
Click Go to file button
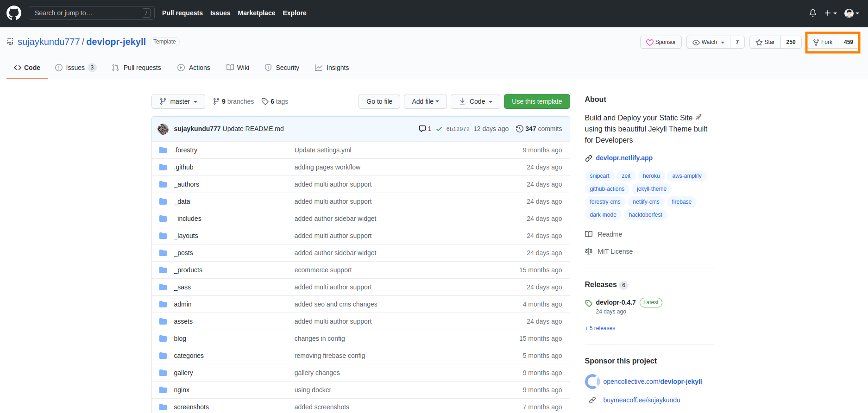(x=379, y=101)
